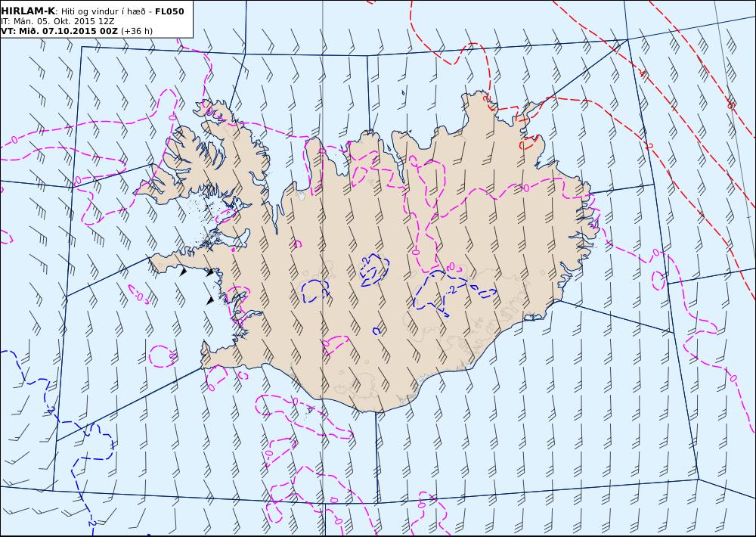Click the "FL050" flight level label
The height and width of the screenshot is (537, 756).
point(169,11)
